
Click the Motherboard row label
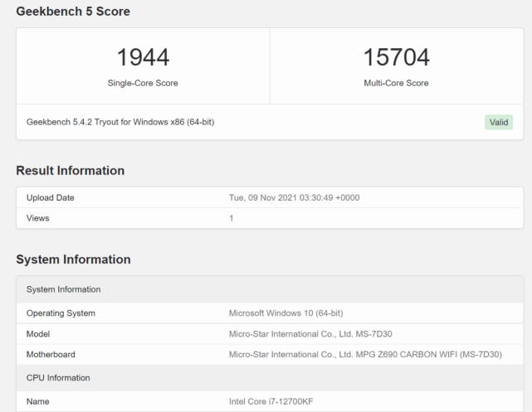pos(51,355)
